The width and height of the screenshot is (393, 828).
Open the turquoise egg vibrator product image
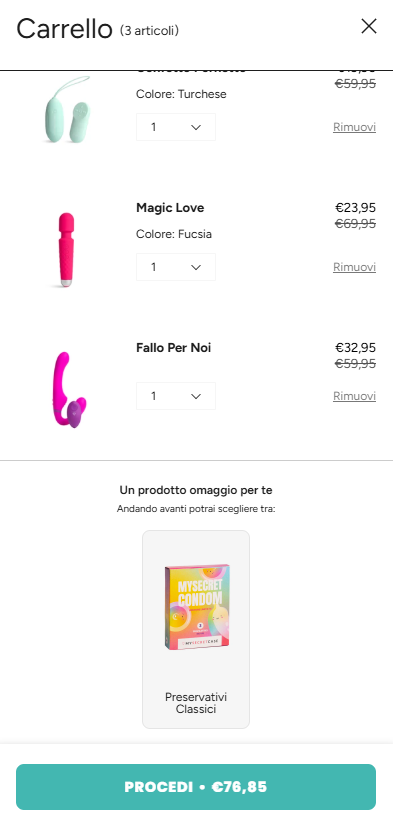66,109
